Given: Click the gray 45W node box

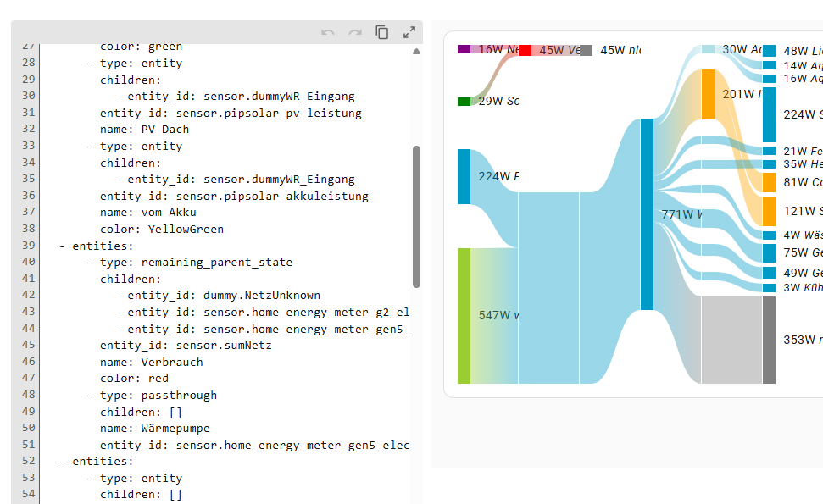Looking at the screenshot, I should click(587, 50).
